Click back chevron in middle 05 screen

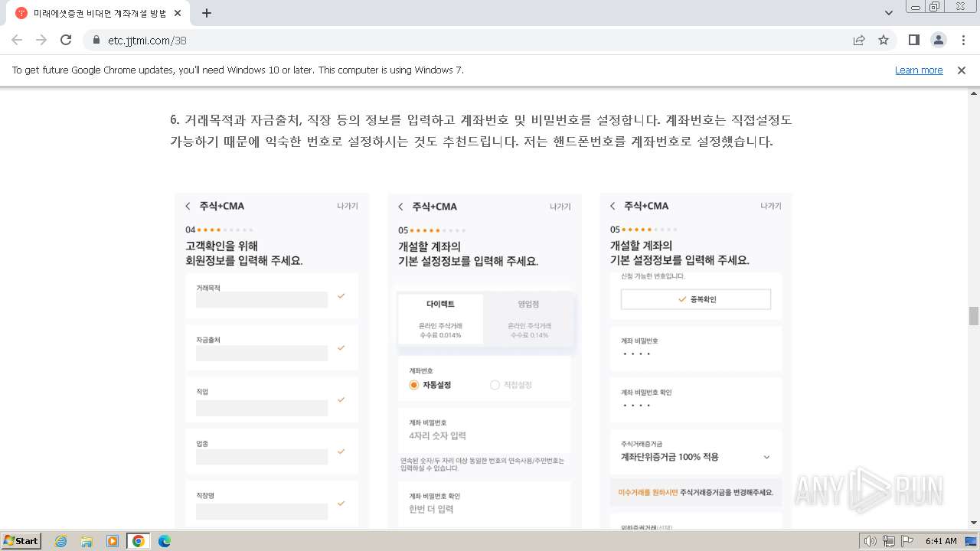400,207
